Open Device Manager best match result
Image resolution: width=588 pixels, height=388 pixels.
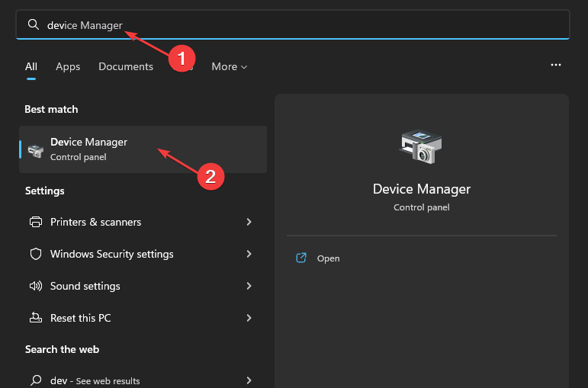(143, 149)
